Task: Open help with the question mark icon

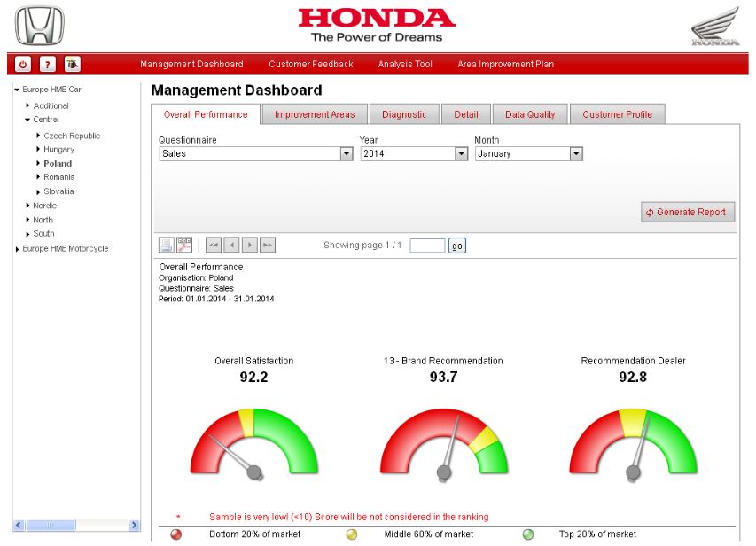Action: pyautogui.click(x=47, y=64)
